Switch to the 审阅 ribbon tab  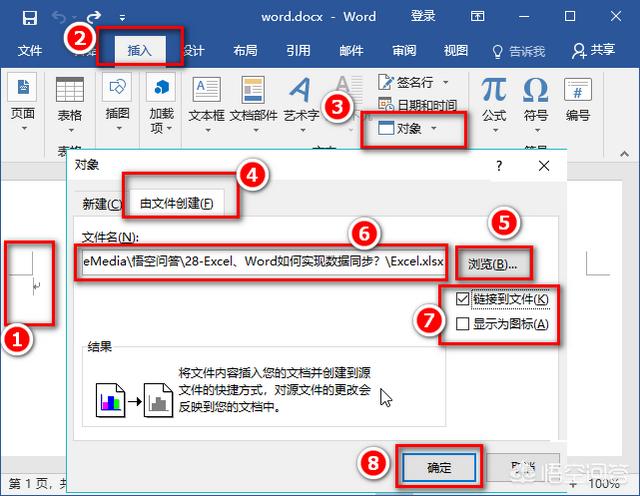pyautogui.click(x=404, y=51)
